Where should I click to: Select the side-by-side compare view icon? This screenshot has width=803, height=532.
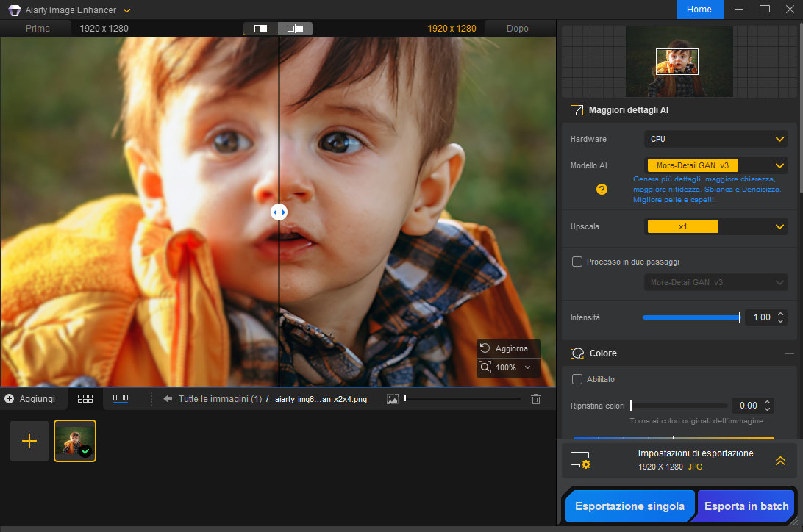point(295,29)
